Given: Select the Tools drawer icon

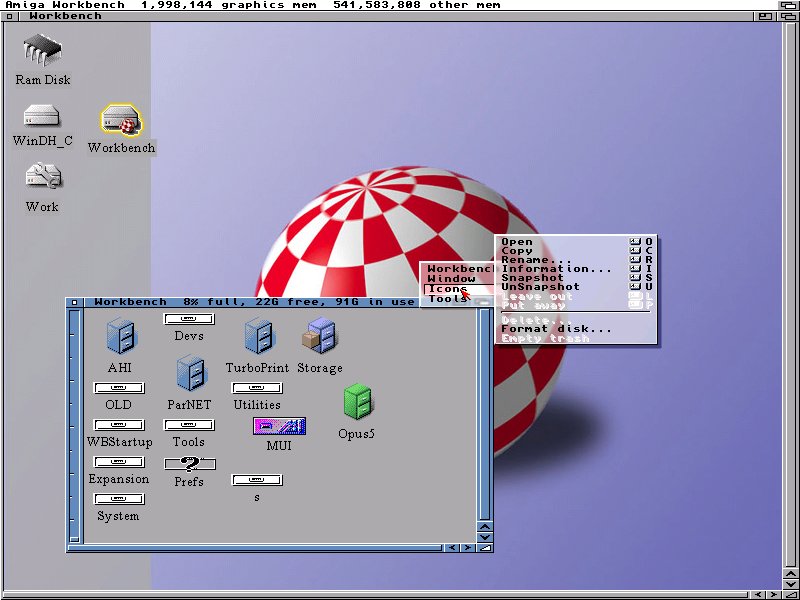Looking at the screenshot, I should [x=189, y=425].
